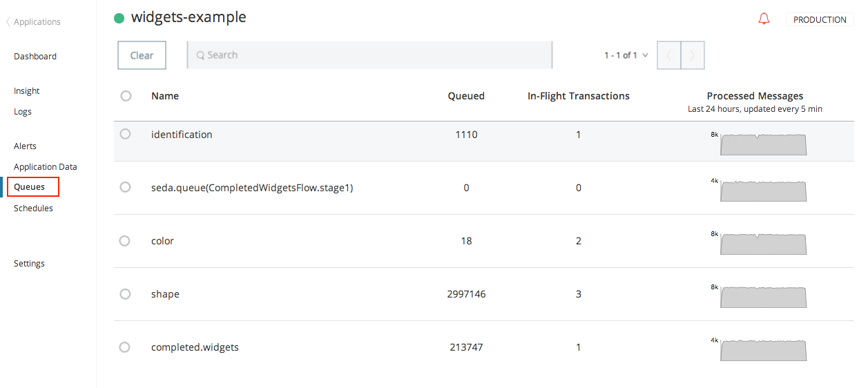Open the seda.queue(CompletedWidgetsFlow.stage1) queue
The image size is (868, 388).
[252, 188]
